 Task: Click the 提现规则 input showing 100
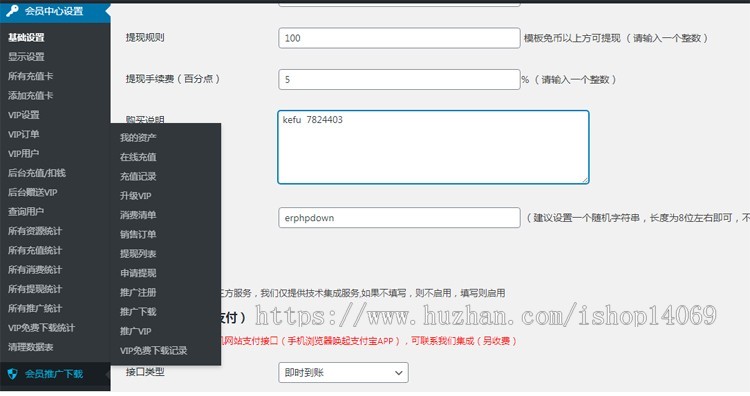coord(399,38)
